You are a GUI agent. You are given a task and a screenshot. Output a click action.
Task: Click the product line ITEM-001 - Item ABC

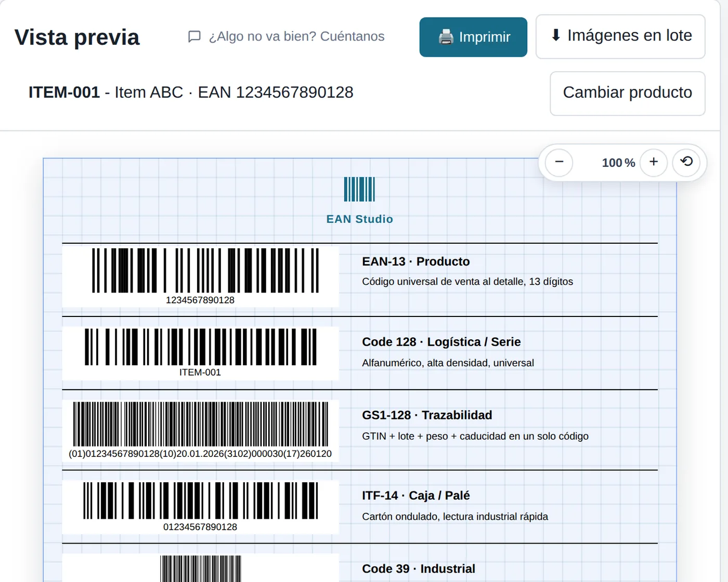coord(191,92)
